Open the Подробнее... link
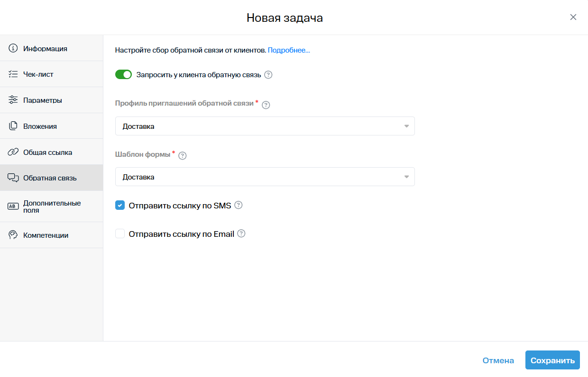 click(x=289, y=50)
